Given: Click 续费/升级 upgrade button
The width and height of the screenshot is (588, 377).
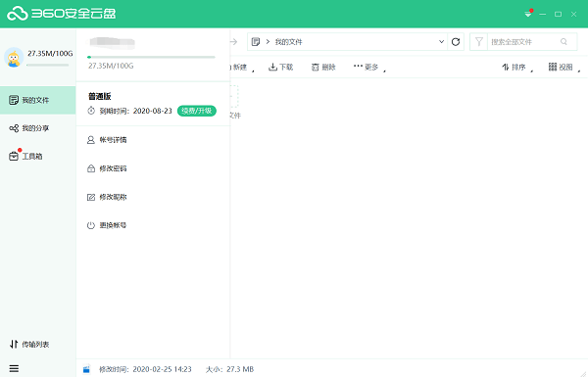Looking at the screenshot, I should tap(197, 111).
